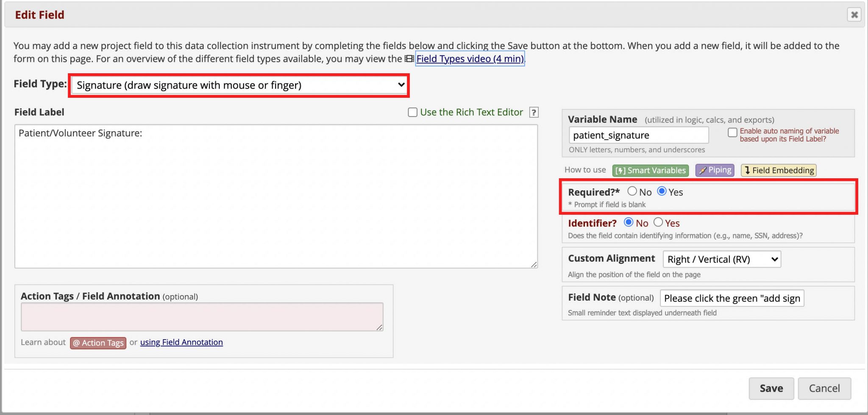This screenshot has width=868, height=415.
Task: Open the Smart Variables help badge
Action: pos(650,170)
